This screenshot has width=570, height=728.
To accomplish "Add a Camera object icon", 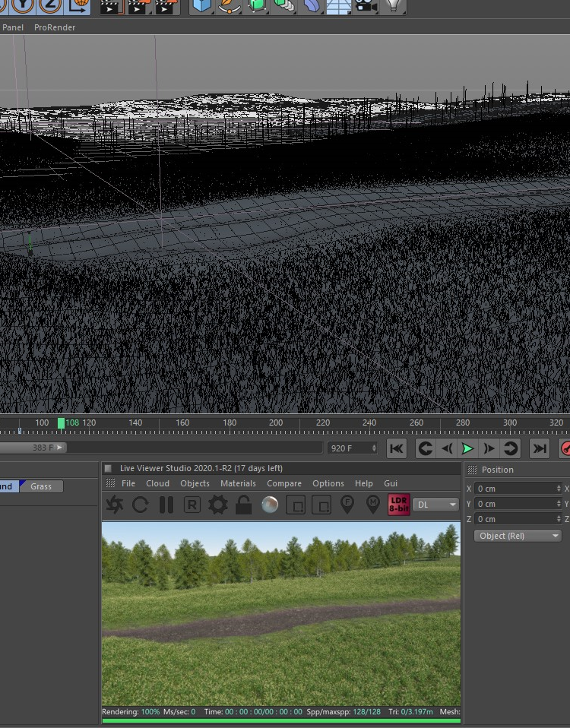I will pos(366,5).
